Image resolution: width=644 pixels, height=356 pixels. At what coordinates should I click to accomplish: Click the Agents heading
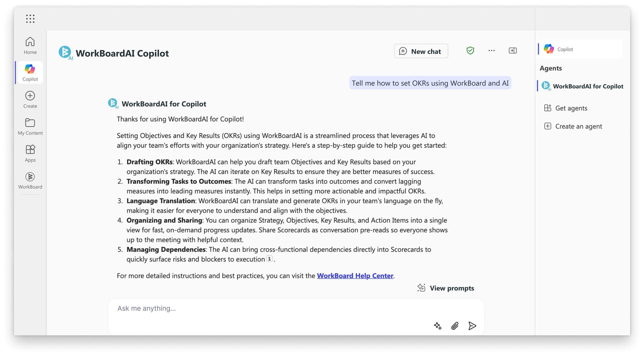pos(550,68)
